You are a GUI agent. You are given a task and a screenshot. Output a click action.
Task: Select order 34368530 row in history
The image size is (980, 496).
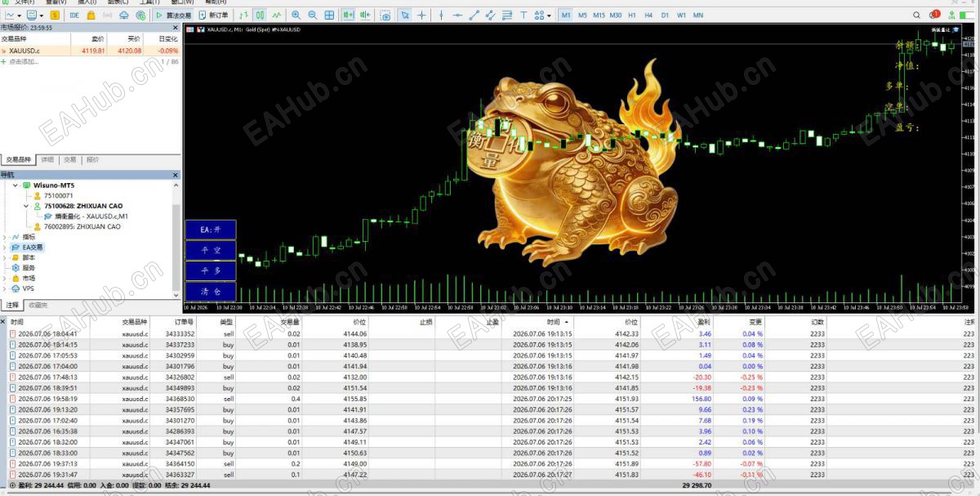(x=490, y=399)
